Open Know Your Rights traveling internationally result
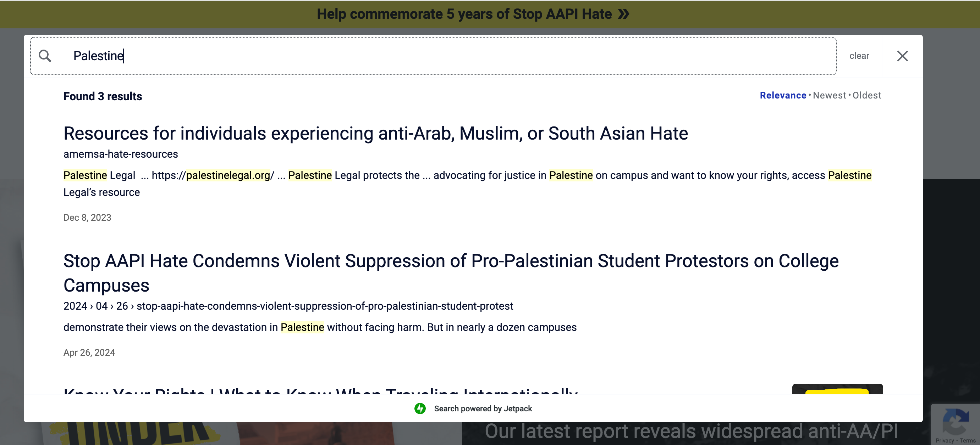The image size is (980, 445). coord(320,391)
